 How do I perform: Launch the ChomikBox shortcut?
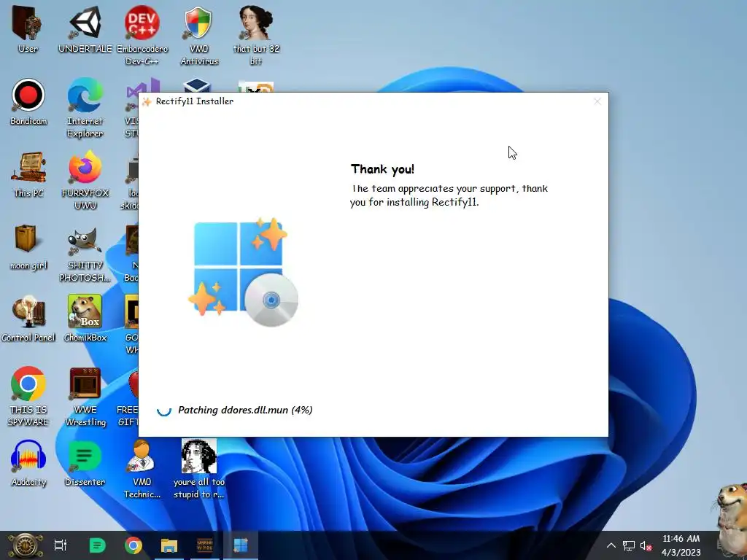click(85, 319)
